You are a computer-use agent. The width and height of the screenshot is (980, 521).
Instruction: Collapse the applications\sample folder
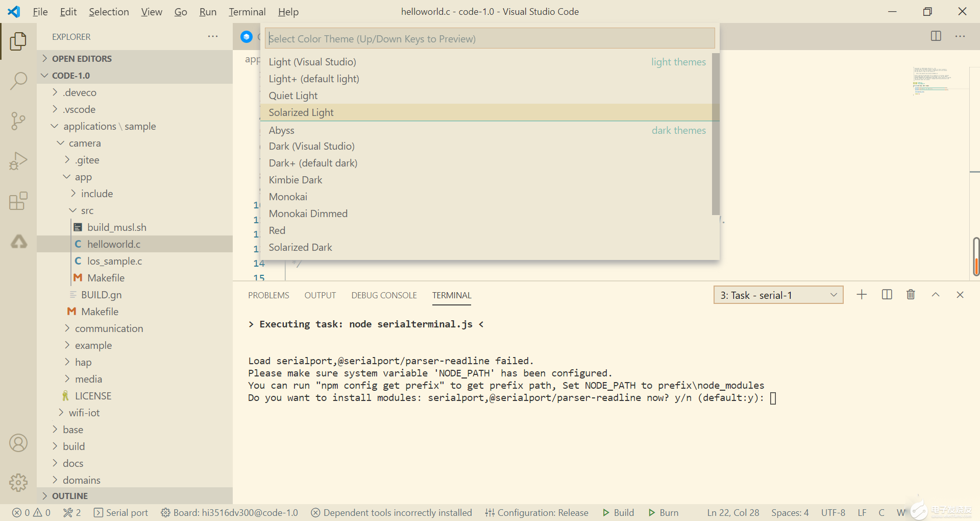click(x=135, y=126)
